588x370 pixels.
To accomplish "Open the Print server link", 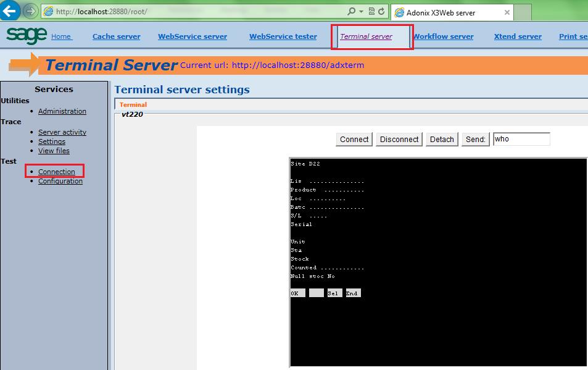I will (573, 36).
